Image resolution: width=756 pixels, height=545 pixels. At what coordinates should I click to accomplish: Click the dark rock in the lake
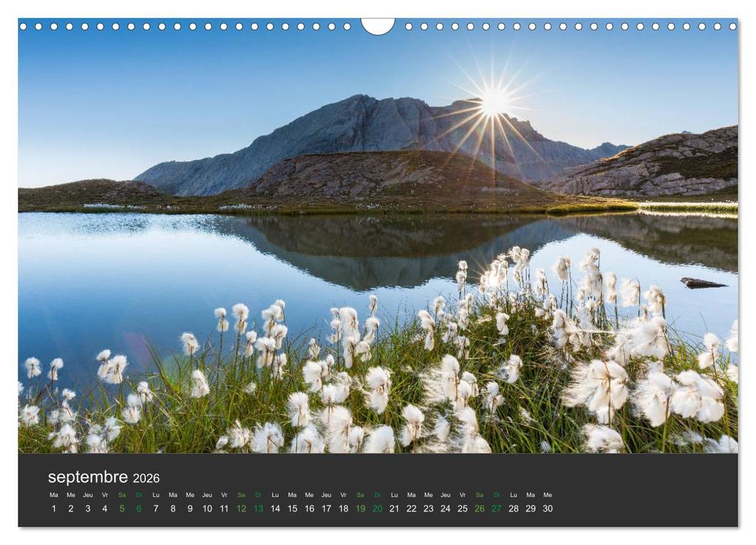701,283
